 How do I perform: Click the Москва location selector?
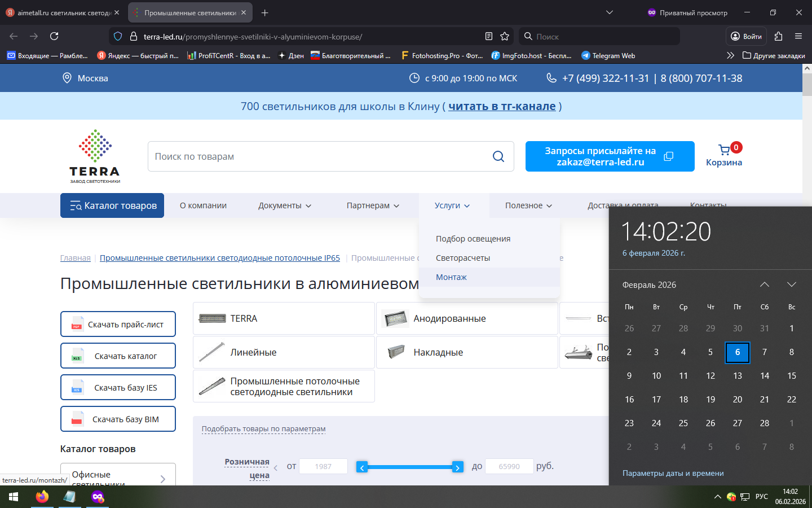(85, 78)
